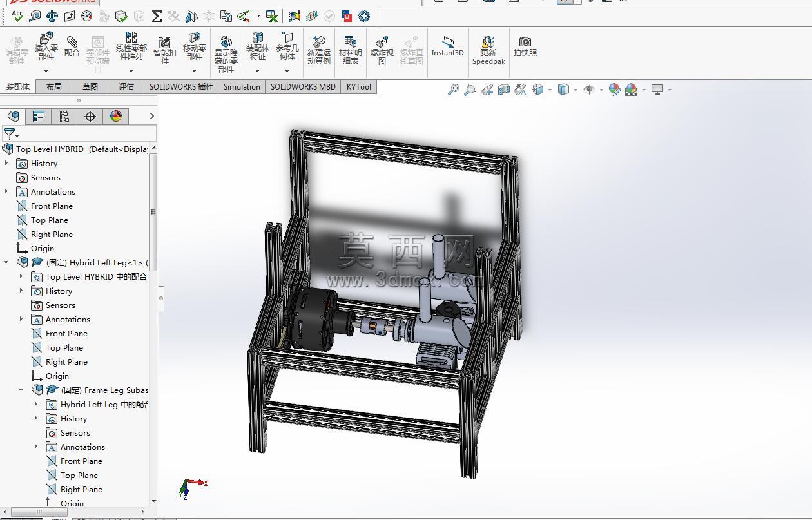The height and width of the screenshot is (520, 812).
Task: Select the Zoom to Fit magnifier icon
Action: point(454,90)
